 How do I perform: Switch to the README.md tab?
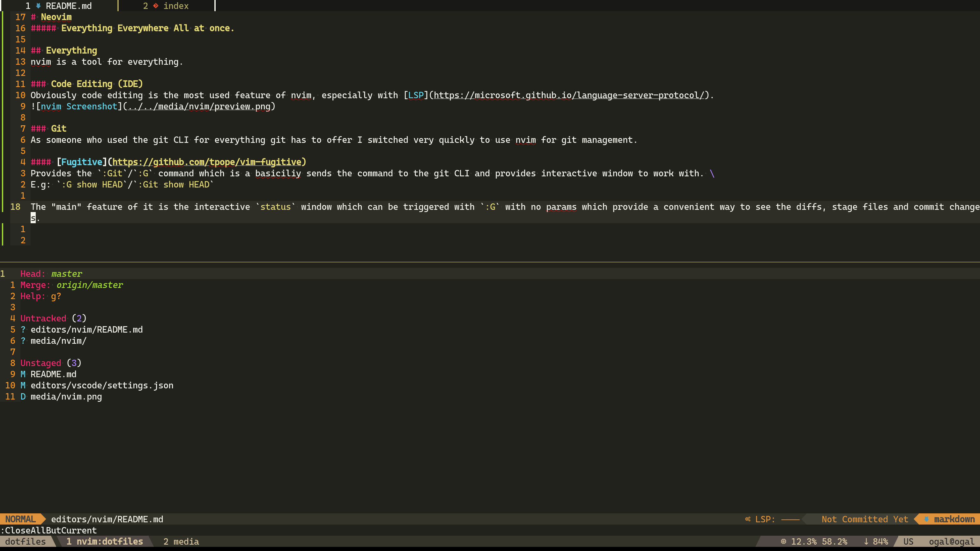[x=59, y=6]
